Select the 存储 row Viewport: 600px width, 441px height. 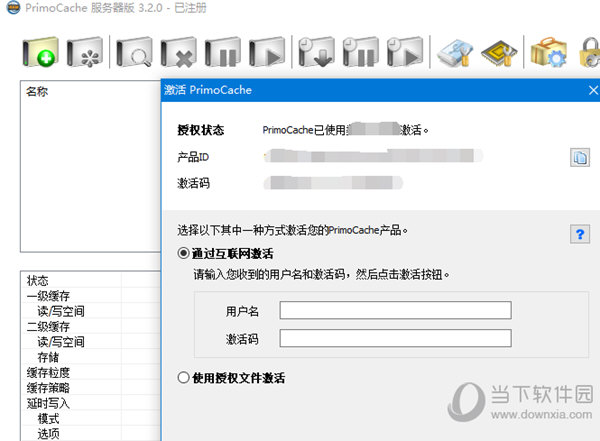(91, 357)
